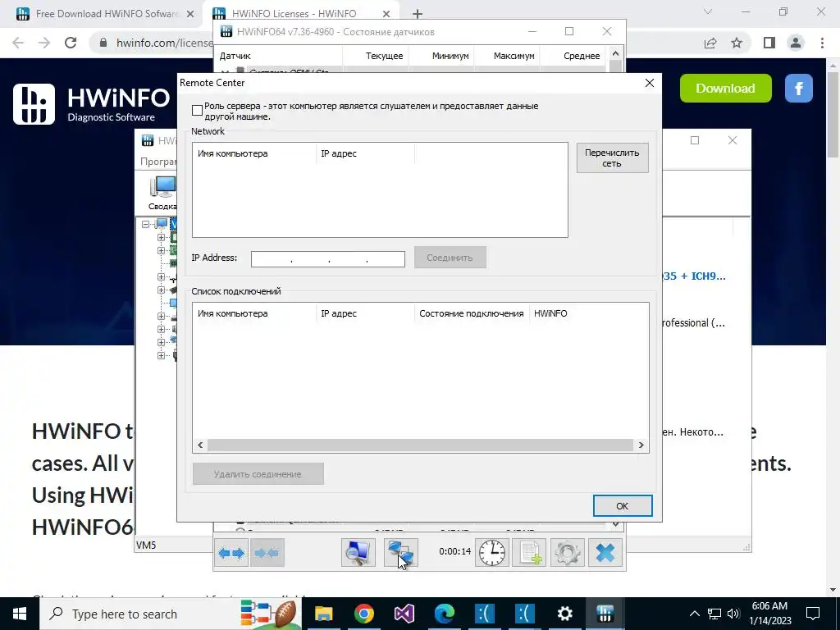The width and height of the screenshot is (840, 630).
Task: Click the HWiNFO logo on the webpage
Action: pyautogui.click(x=92, y=104)
